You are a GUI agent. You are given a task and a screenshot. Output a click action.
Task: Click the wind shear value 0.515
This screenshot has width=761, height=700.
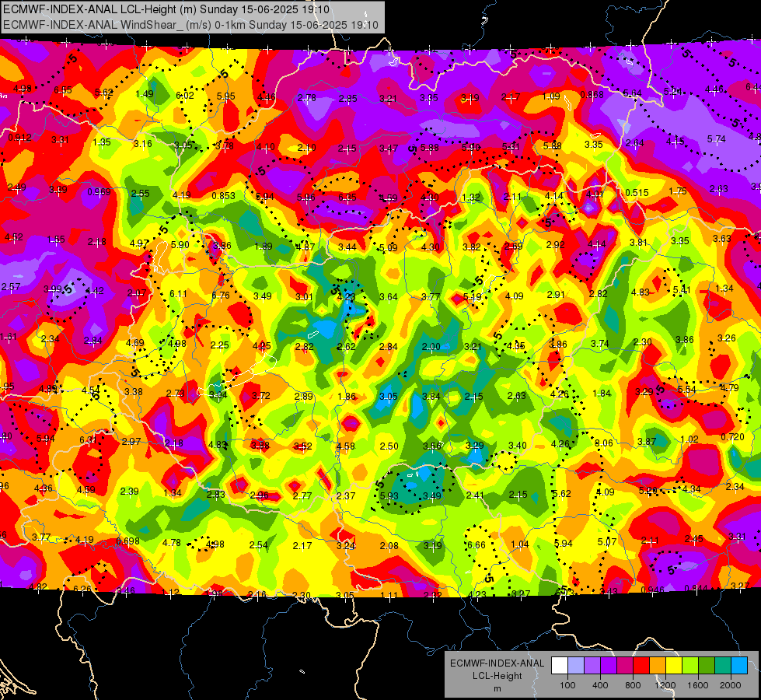click(x=637, y=192)
